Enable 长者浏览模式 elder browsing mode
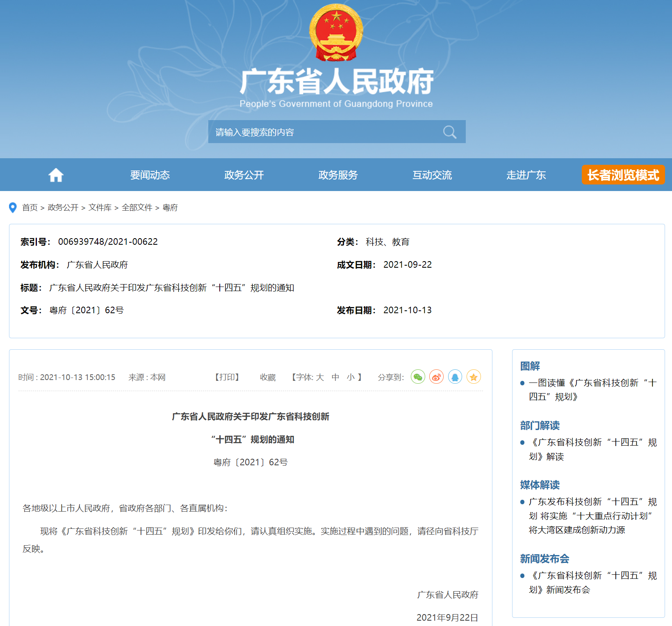The width and height of the screenshot is (672, 626). (623, 175)
